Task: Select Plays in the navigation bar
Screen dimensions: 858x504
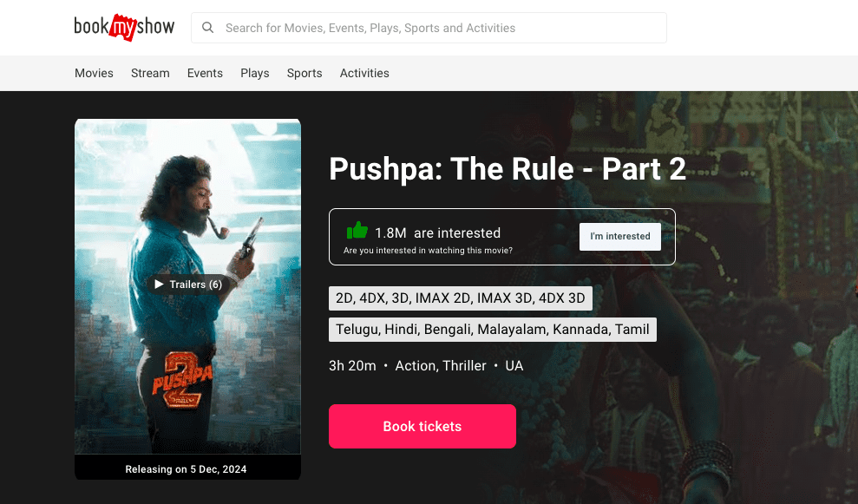Action: click(255, 74)
